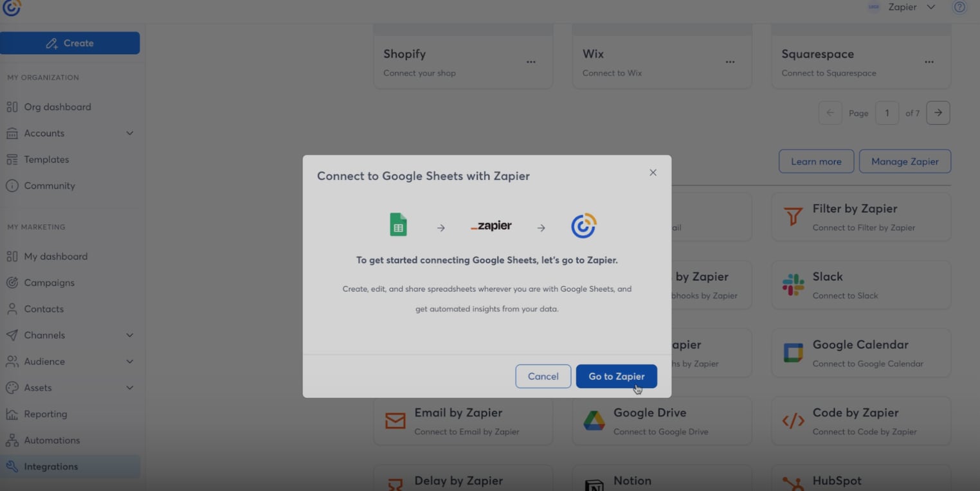Click the help question mark icon
The image size is (980, 491).
(959, 6)
